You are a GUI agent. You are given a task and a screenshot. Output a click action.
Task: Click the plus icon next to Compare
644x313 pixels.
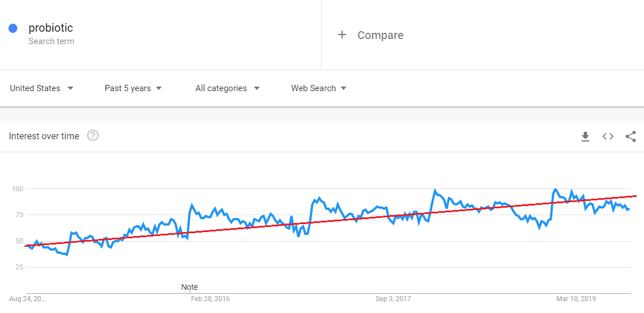[342, 35]
